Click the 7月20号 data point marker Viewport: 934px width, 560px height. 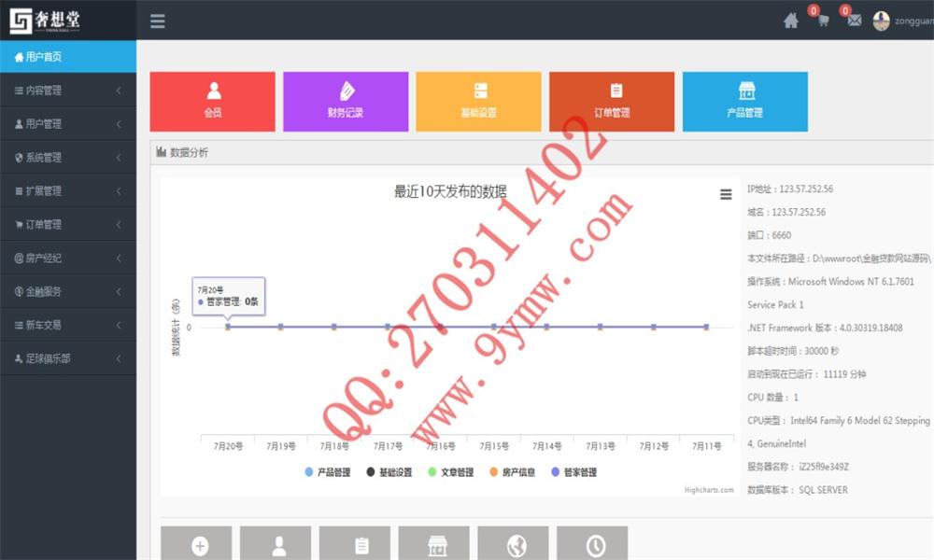click(x=228, y=327)
